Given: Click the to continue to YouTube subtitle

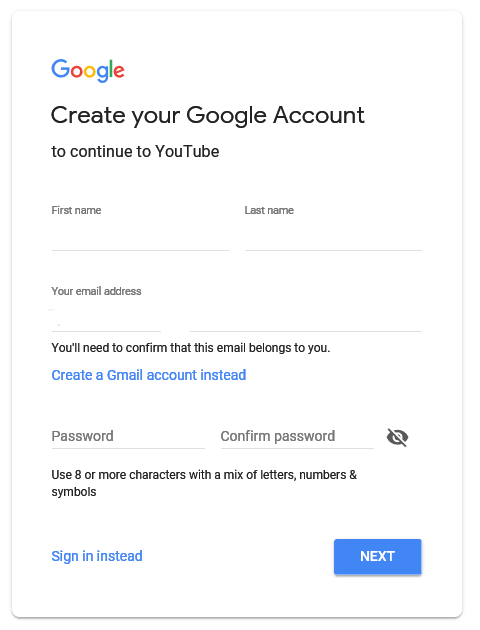Looking at the screenshot, I should [135, 151].
